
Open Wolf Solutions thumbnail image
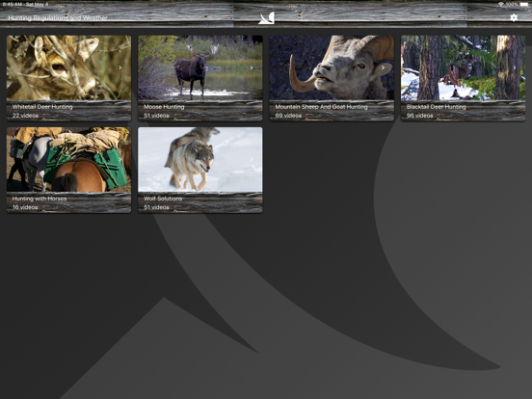coord(200,159)
